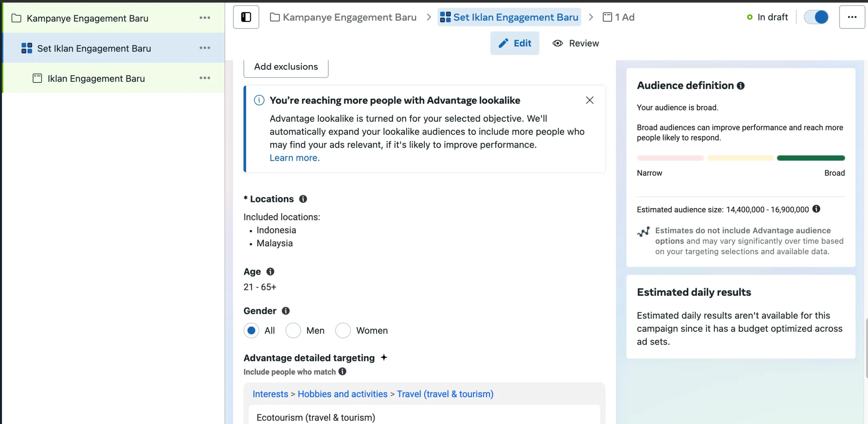Click the Audience definition info icon
The image size is (868, 424).
pos(741,86)
